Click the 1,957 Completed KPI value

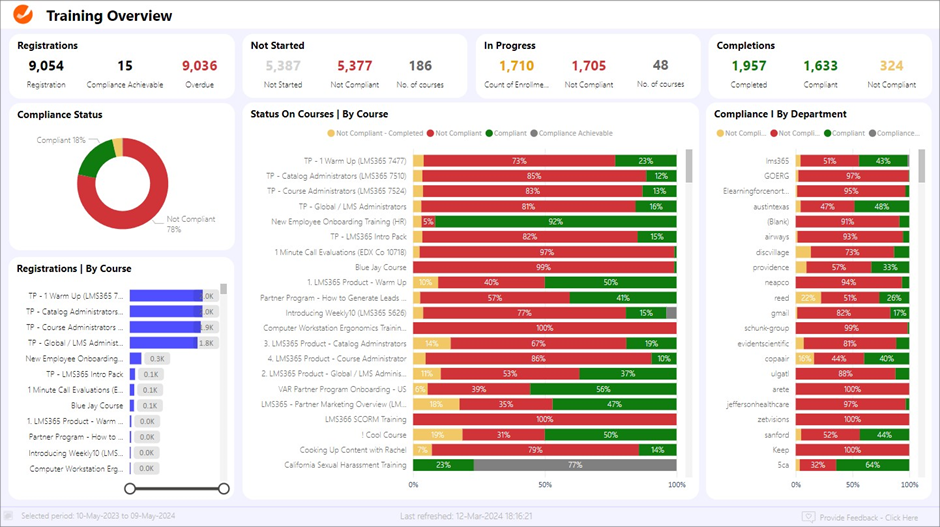pos(748,67)
